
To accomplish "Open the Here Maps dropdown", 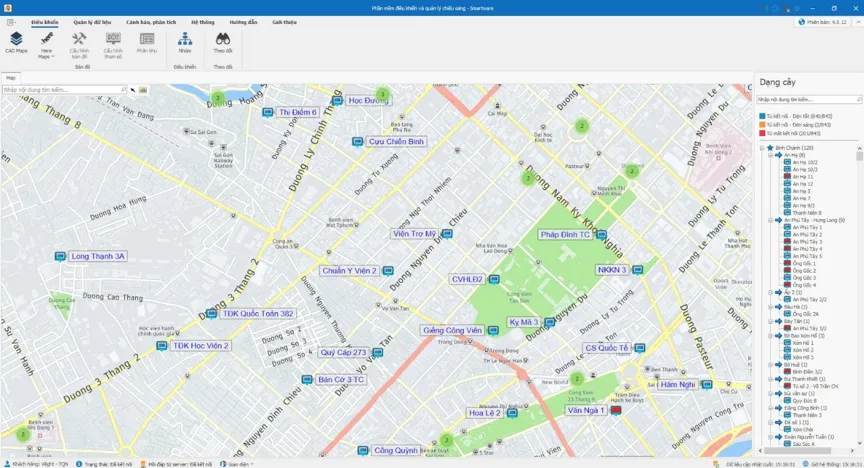I will pyautogui.click(x=46, y=44).
